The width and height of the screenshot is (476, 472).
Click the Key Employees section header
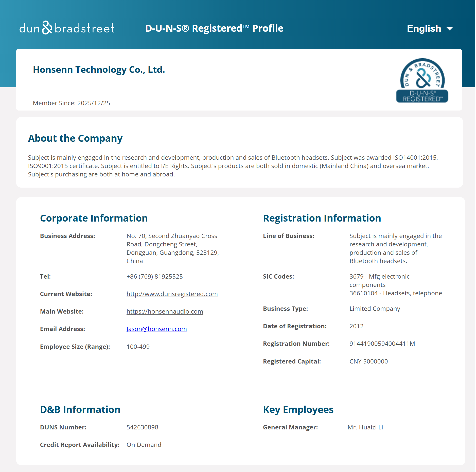[x=298, y=409]
